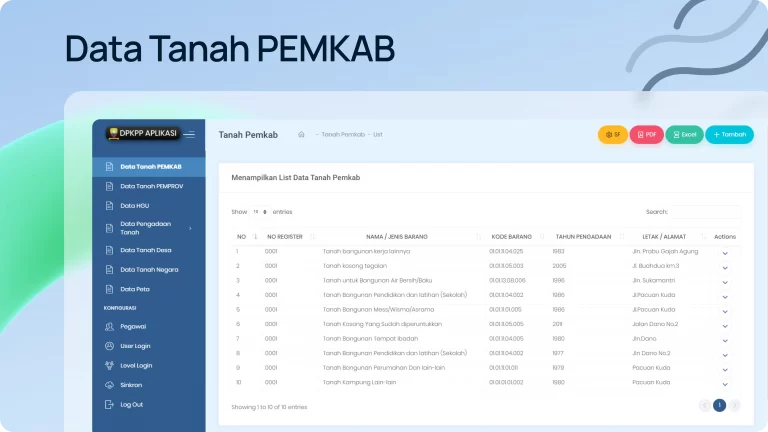Expand actions for Tanah Kampung Lain-lain row
The height and width of the screenshot is (432, 768).
click(x=725, y=384)
